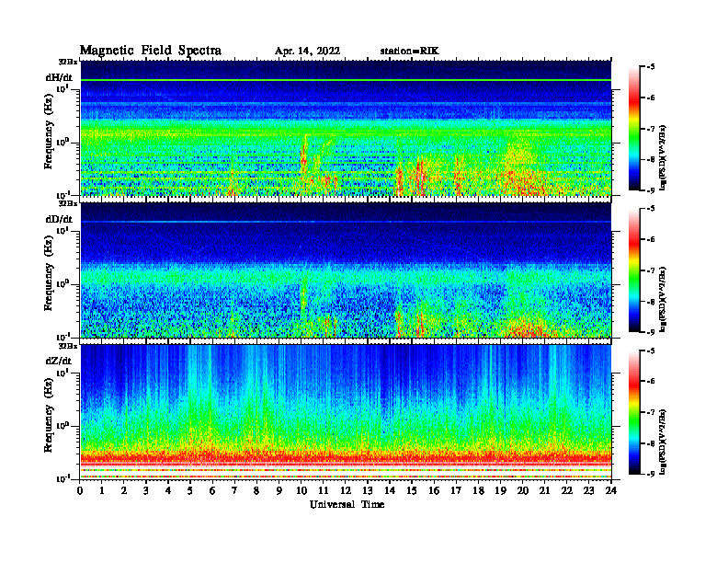
Task: Click the hour 22 tick label
Action: [x=567, y=490]
